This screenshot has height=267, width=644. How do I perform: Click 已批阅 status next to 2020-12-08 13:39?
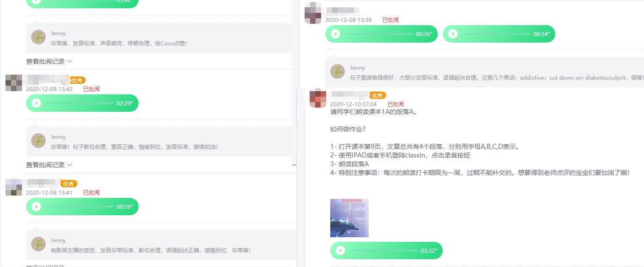390,20
